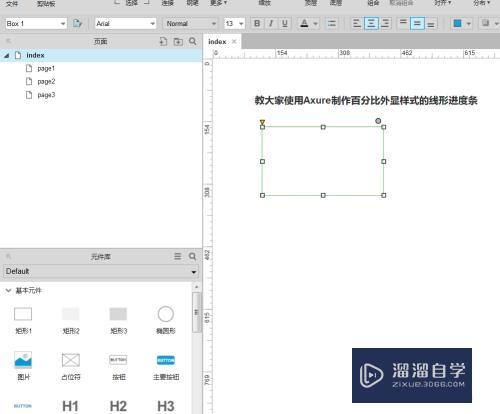This screenshot has height=414, width=500.
Task: Toggle bold formatting
Action: pyautogui.click(x=257, y=23)
